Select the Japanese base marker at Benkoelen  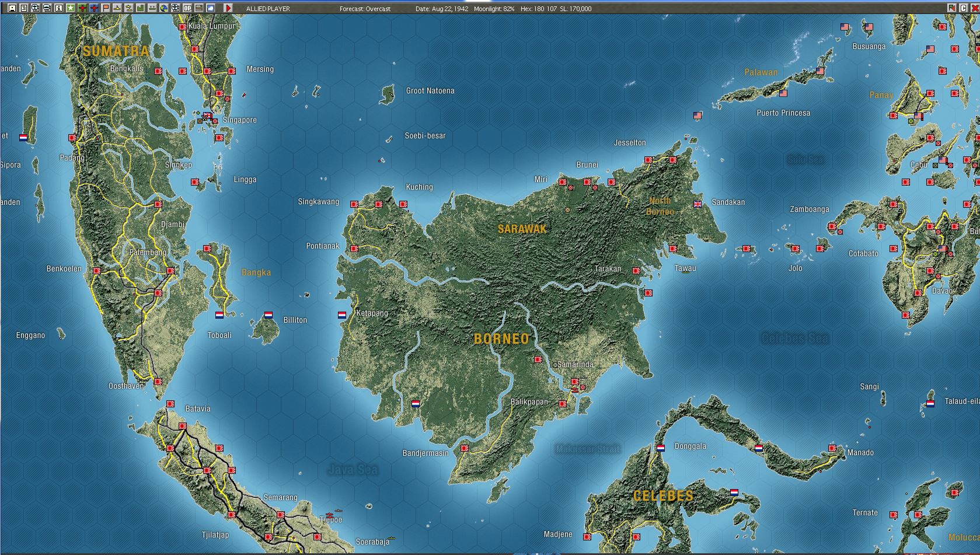[x=97, y=271]
